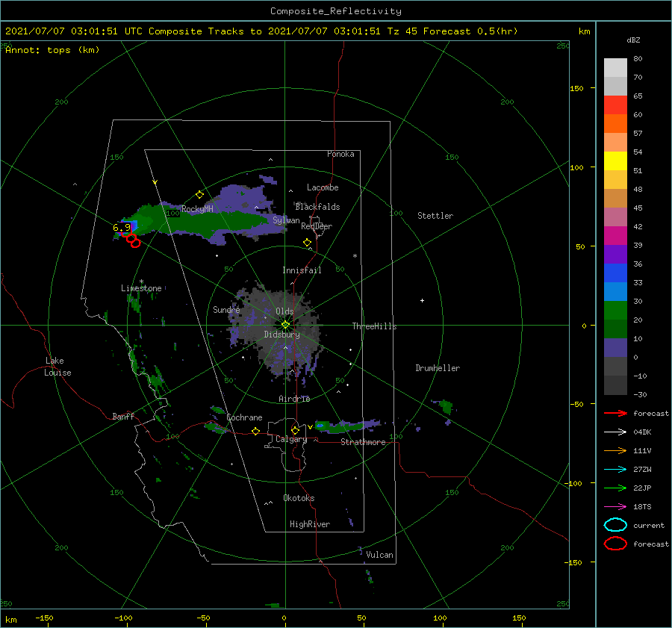The height and width of the screenshot is (628, 672).
Task: Click the yellow radar site marker at center
Action: pyautogui.click(x=285, y=325)
